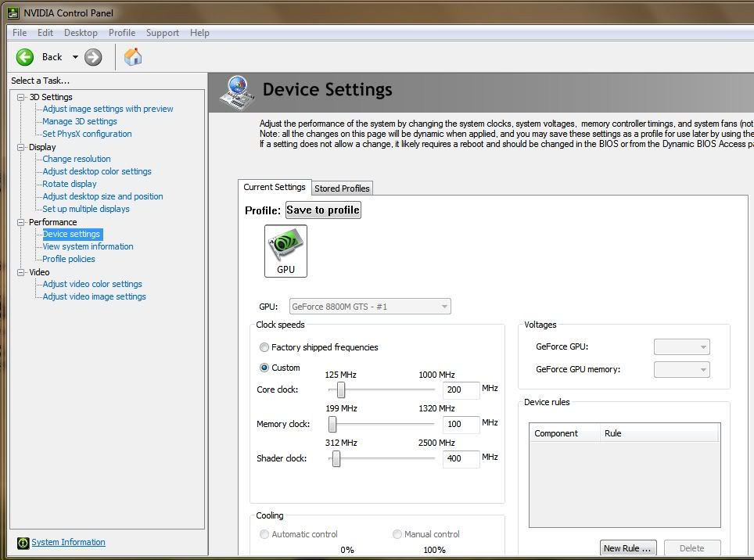Screen dimensions: 754x560
Task: Open the GeForce GPU voltage dropdown
Action: (x=682, y=346)
